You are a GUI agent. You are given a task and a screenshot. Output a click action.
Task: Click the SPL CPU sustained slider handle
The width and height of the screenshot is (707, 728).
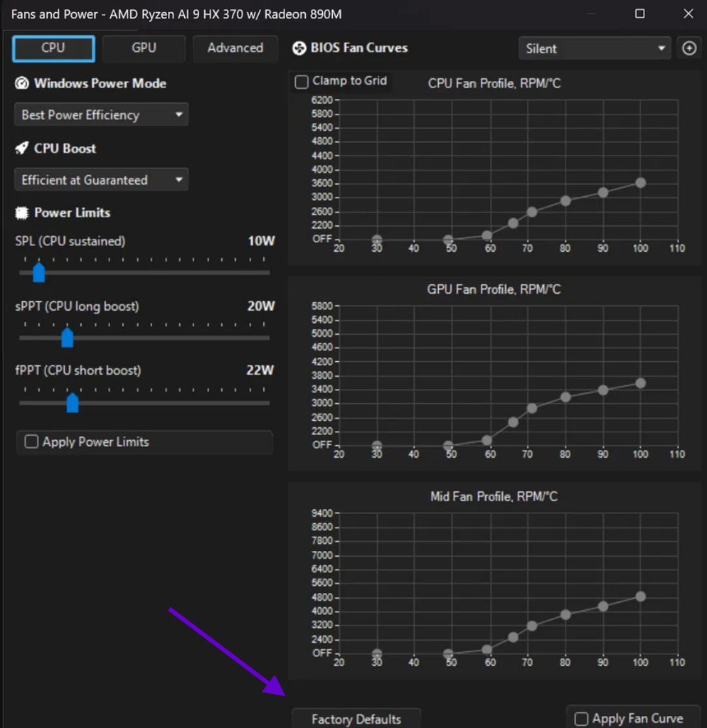pyautogui.click(x=39, y=272)
